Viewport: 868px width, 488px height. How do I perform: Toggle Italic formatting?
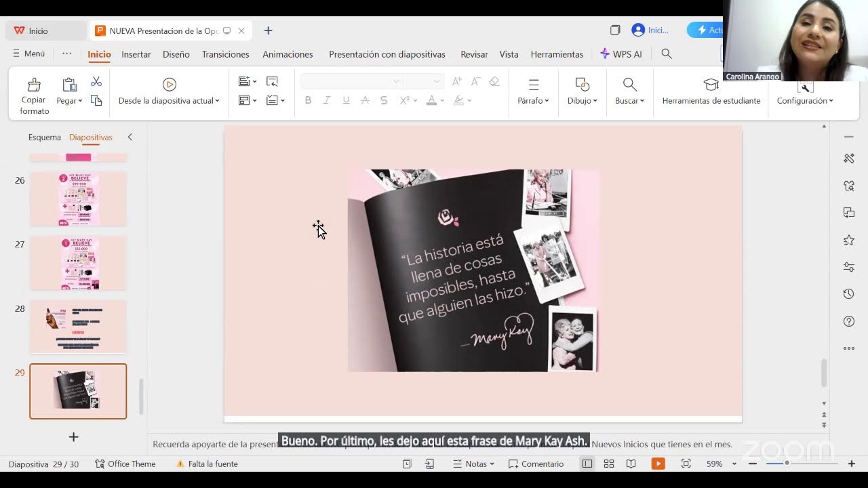pyautogui.click(x=327, y=100)
